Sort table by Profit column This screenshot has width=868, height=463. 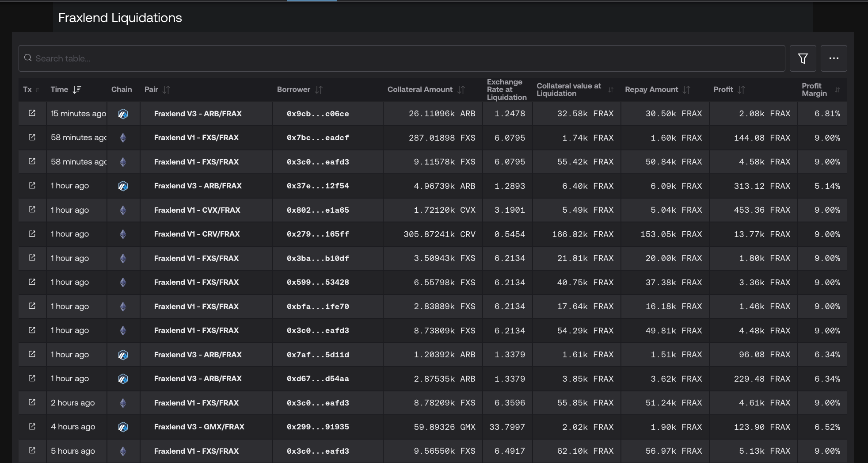(x=741, y=90)
